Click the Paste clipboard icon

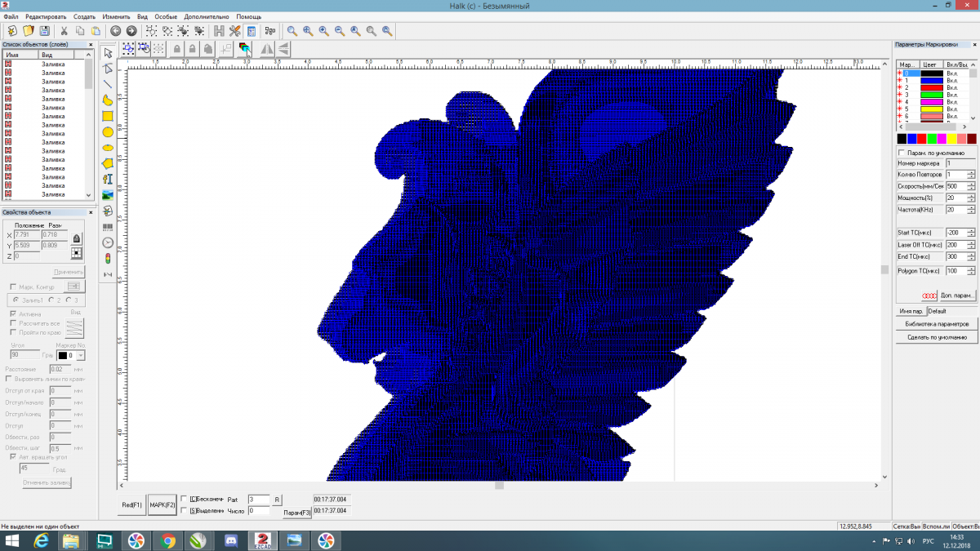click(96, 31)
